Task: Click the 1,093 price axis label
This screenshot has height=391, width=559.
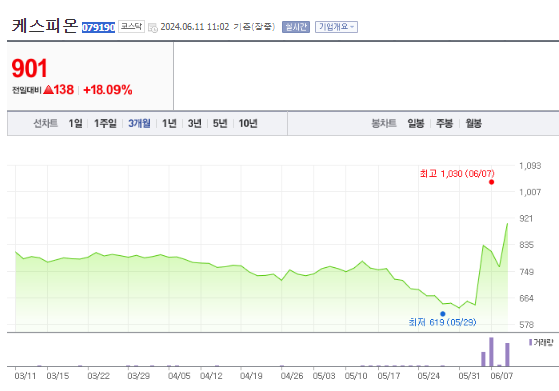Action: click(x=530, y=166)
